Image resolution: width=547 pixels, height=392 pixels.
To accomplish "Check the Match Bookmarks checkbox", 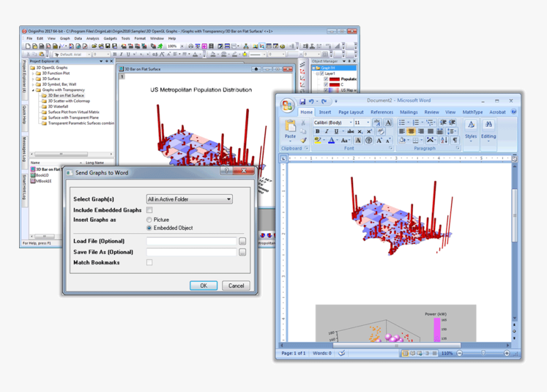I will pyautogui.click(x=149, y=262).
